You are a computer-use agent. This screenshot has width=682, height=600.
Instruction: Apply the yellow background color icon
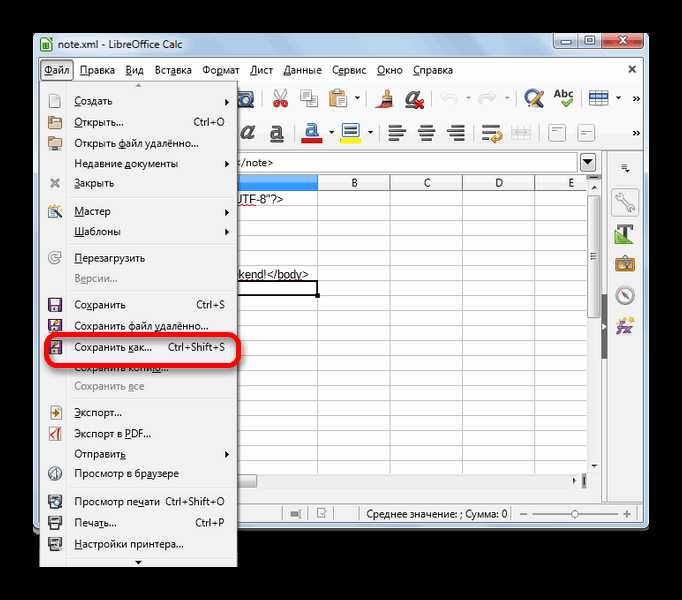point(351,133)
